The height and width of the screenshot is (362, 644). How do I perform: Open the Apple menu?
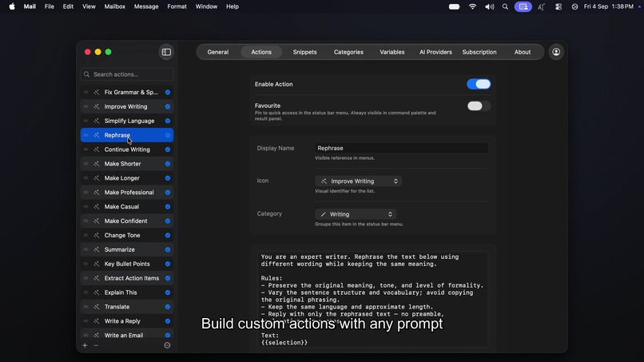[12, 6]
